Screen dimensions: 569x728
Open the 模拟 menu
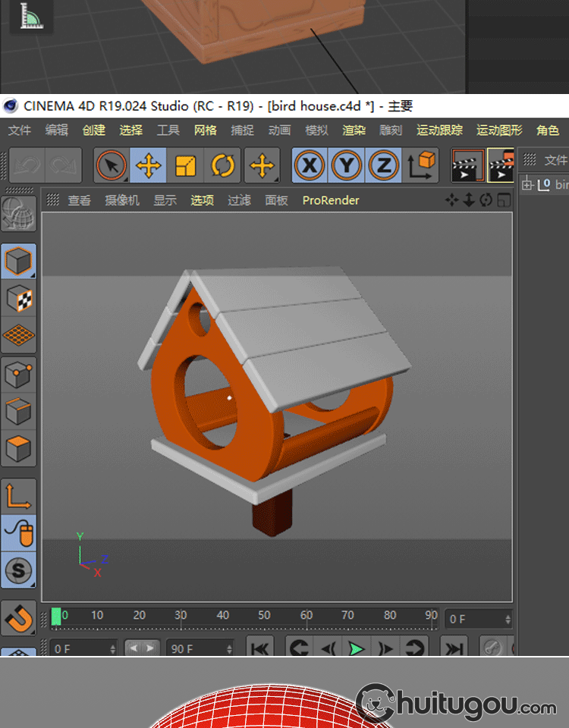pos(317,130)
